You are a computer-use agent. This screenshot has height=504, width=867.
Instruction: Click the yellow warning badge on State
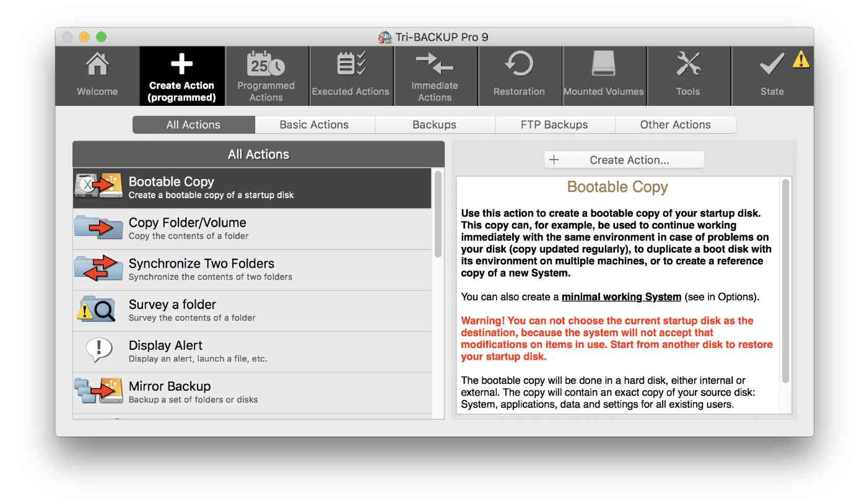coord(801,59)
